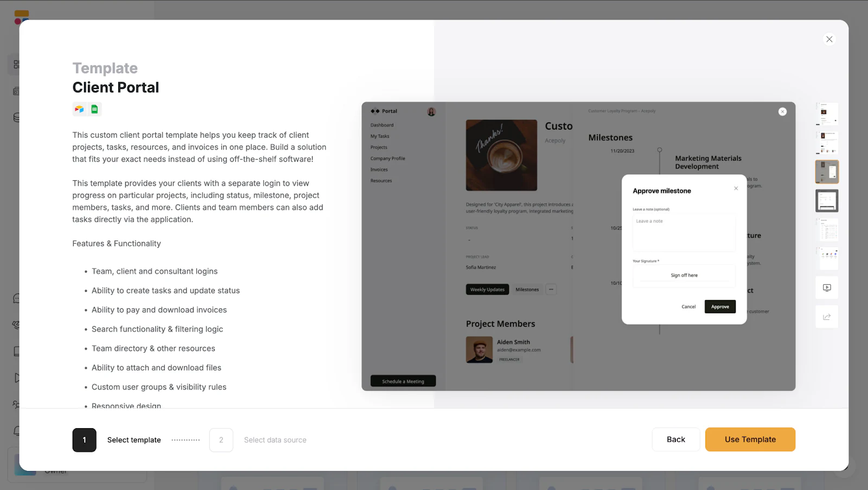
Task: Click the Airtable data source icon
Action: click(x=79, y=109)
